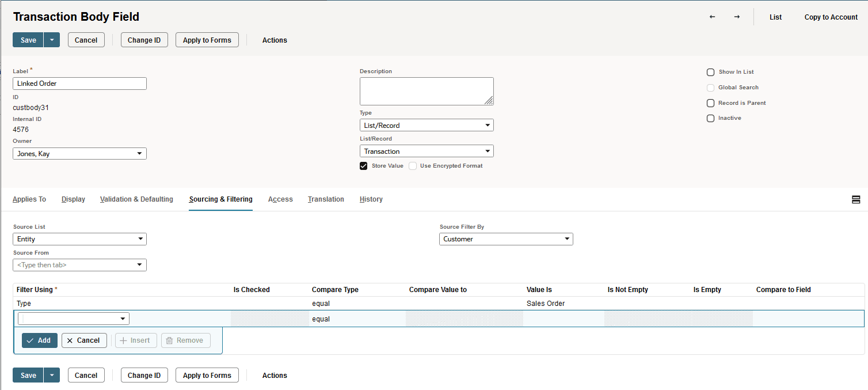
Task: Click the Add button in the filter row
Action: (39, 340)
